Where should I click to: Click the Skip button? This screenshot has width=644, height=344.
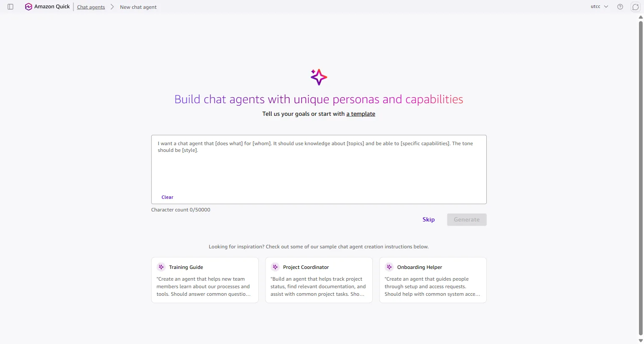[x=428, y=219]
